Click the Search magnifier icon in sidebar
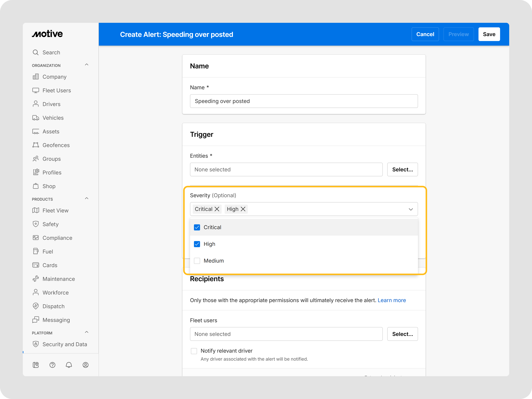This screenshot has width=532, height=399. tap(36, 52)
